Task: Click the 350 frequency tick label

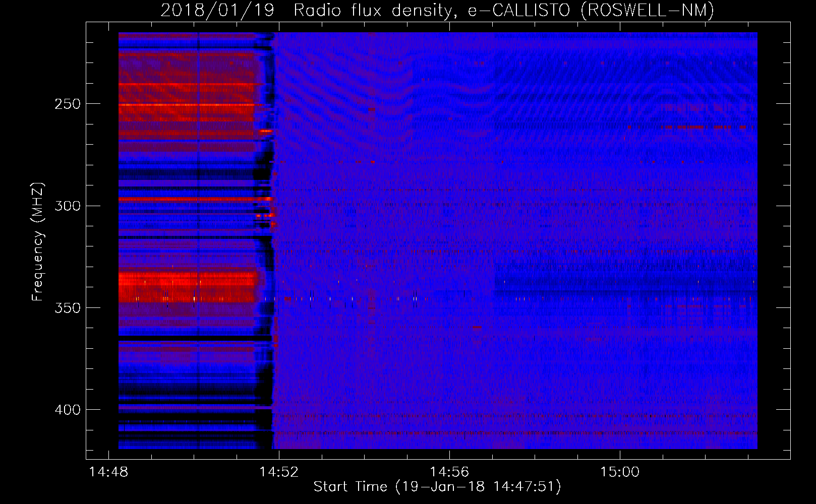Action: (68, 308)
